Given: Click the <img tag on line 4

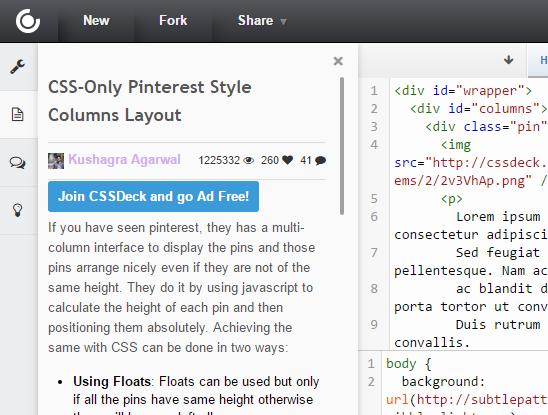Looking at the screenshot, I should (x=456, y=145).
